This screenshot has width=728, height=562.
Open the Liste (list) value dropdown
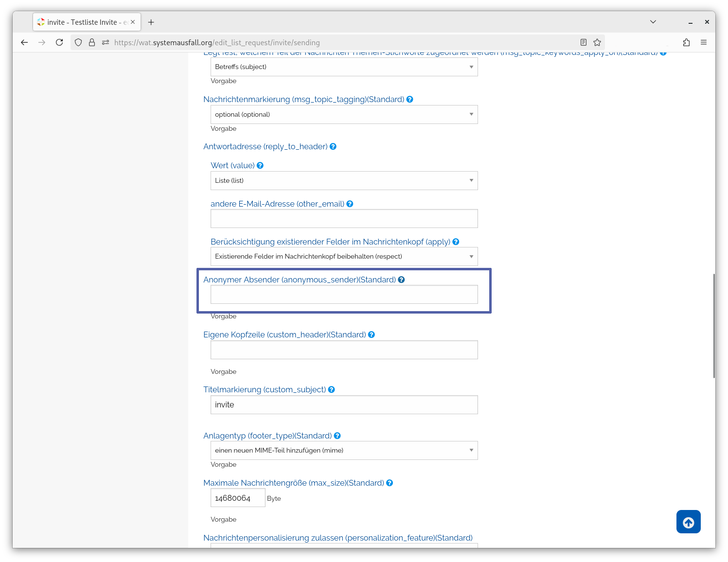(344, 180)
